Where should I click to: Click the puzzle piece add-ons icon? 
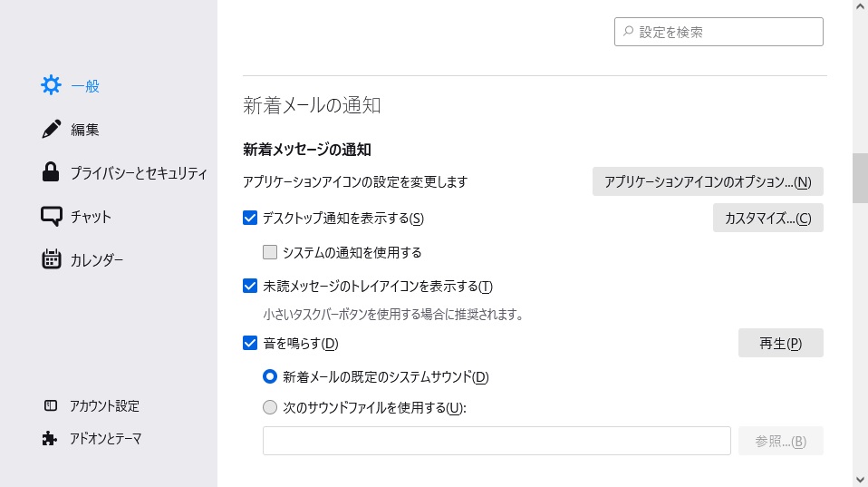click(x=51, y=439)
